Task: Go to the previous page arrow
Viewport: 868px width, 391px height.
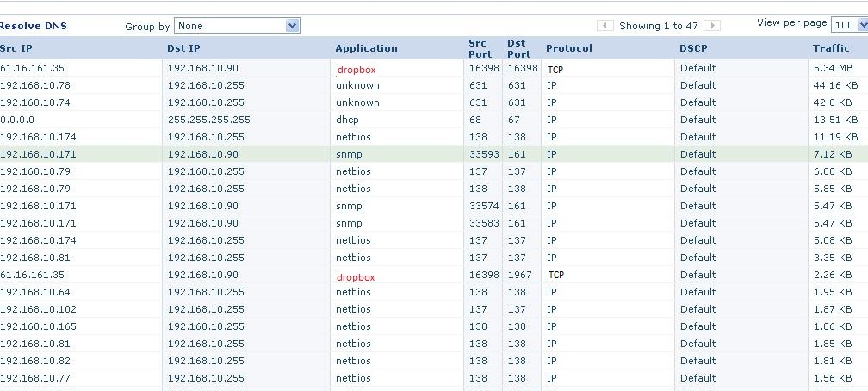Action: (x=605, y=26)
